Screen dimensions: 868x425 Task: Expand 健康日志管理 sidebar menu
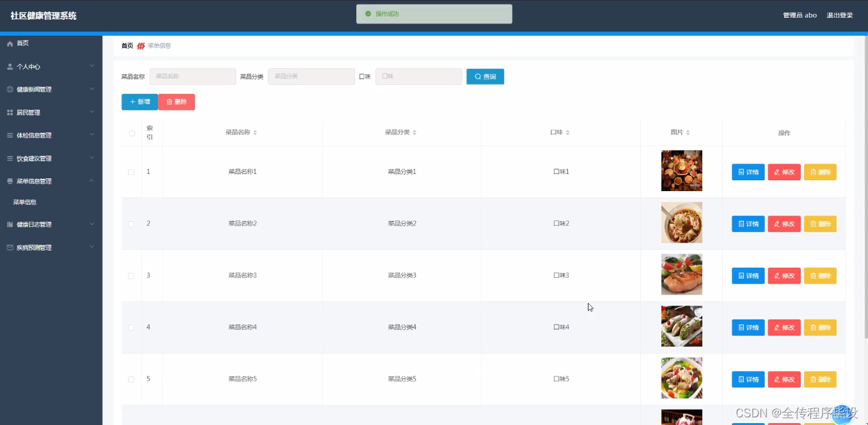point(51,224)
